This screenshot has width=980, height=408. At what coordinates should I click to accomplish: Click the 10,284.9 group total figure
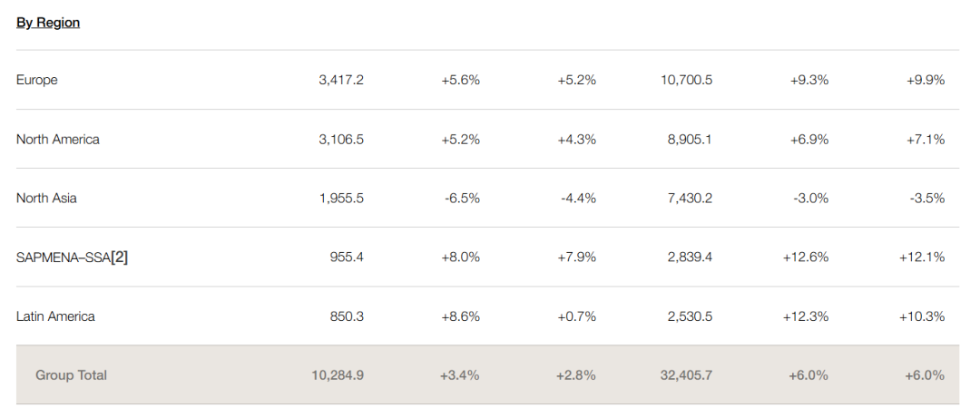[x=338, y=375]
